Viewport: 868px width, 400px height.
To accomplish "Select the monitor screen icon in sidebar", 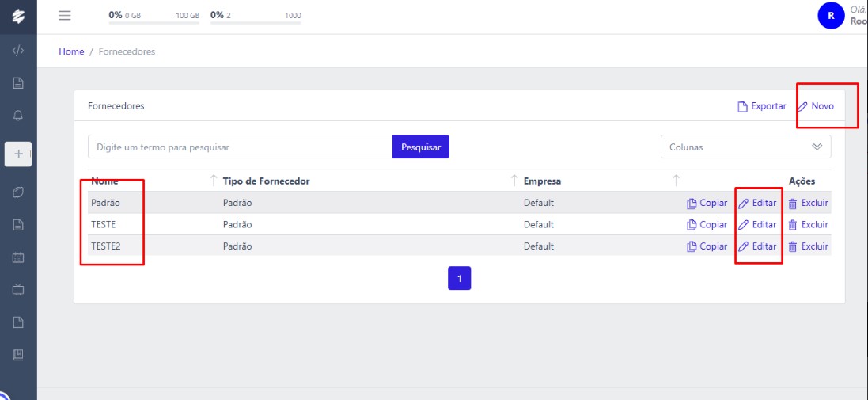I will point(18,290).
